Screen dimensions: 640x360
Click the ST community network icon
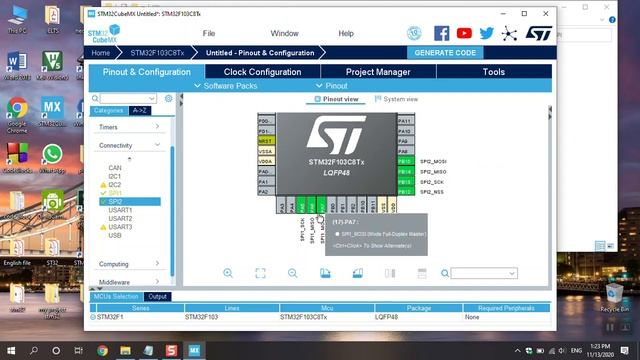click(x=509, y=33)
